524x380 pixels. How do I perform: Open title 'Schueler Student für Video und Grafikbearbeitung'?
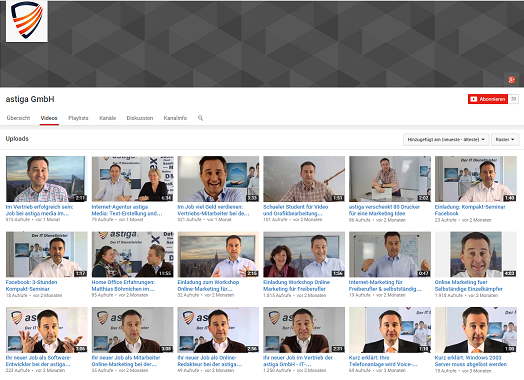pyautogui.click(x=296, y=210)
